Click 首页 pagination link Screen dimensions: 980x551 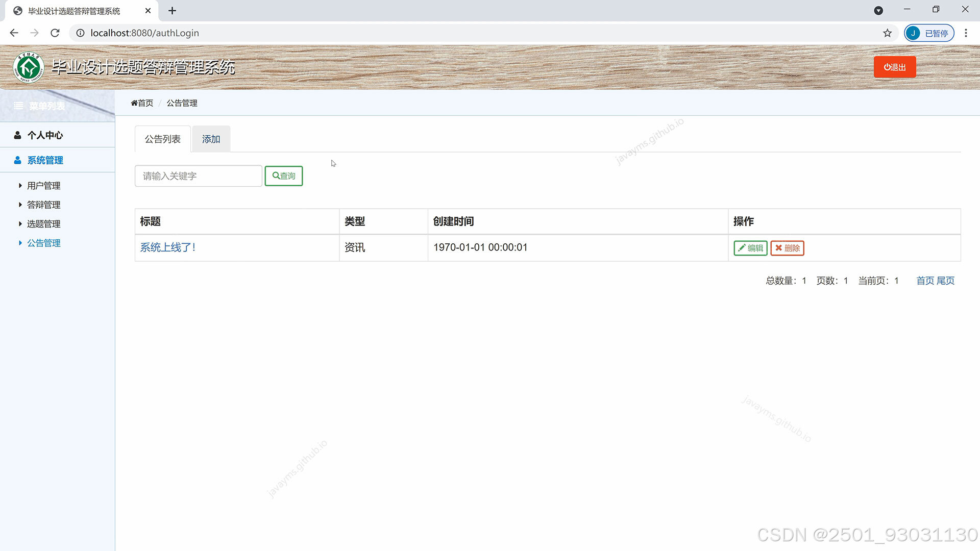pyautogui.click(x=925, y=281)
